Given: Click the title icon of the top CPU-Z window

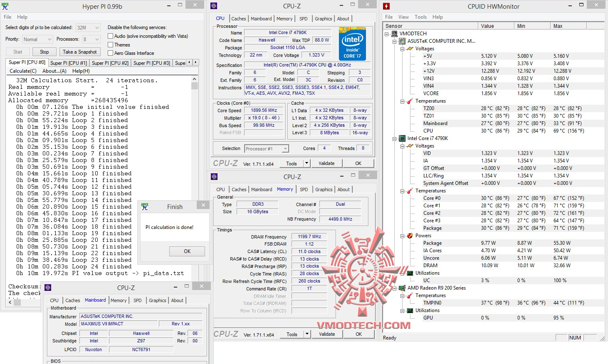Looking at the screenshot, I should [214, 6].
